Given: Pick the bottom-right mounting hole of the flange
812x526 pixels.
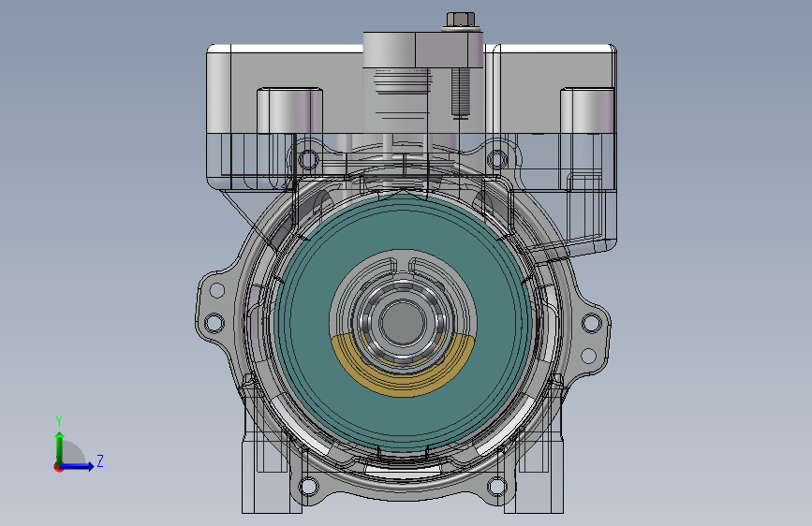Looking at the screenshot, I should 496,486.
